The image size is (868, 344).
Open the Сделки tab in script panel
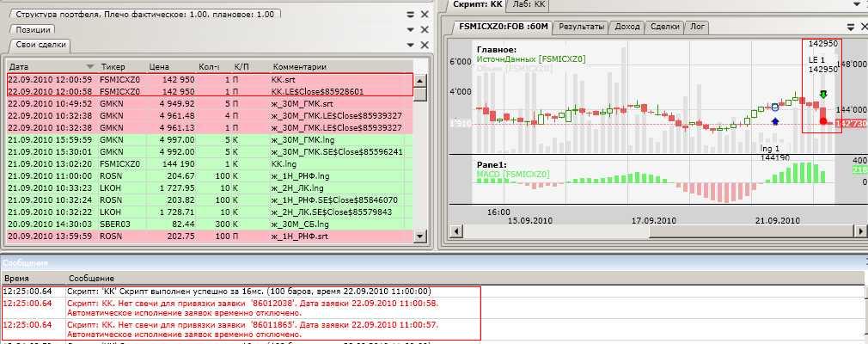point(665,26)
